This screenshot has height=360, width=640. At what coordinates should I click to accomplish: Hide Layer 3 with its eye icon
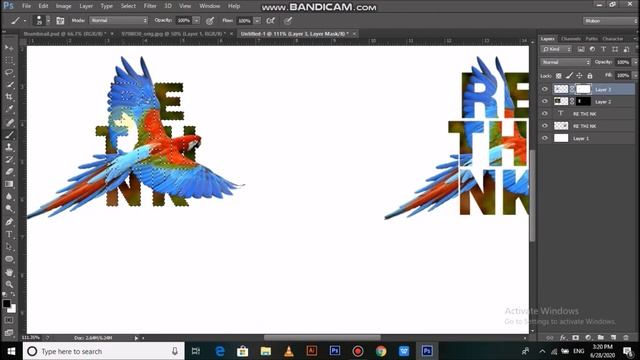click(545, 89)
